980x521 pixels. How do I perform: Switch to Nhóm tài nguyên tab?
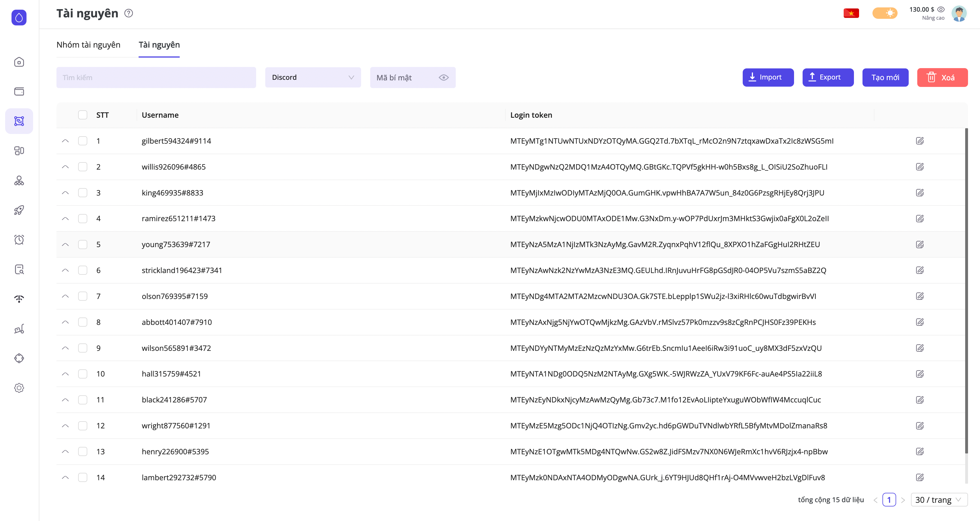pyautogui.click(x=88, y=45)
